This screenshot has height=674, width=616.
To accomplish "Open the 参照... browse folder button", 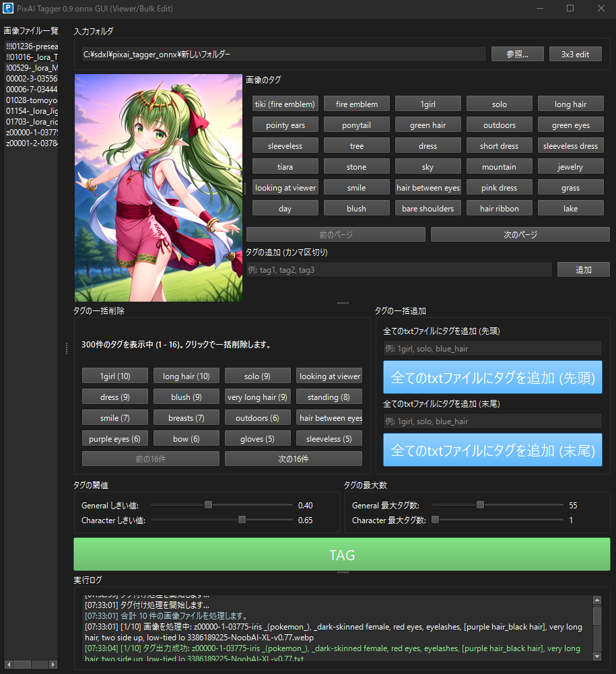I will [518, 54].
